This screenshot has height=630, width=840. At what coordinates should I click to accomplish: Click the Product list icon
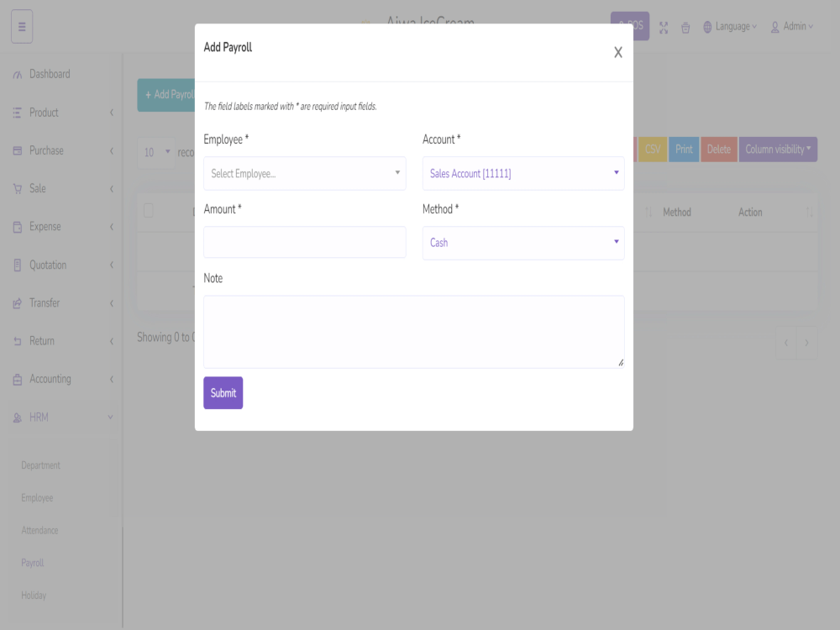click(x=17, y=113)
